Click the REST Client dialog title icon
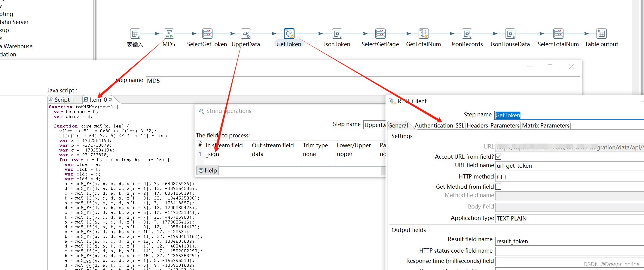Screen dimensions: 644x270 pyautogui.click(x=392, y=101)
